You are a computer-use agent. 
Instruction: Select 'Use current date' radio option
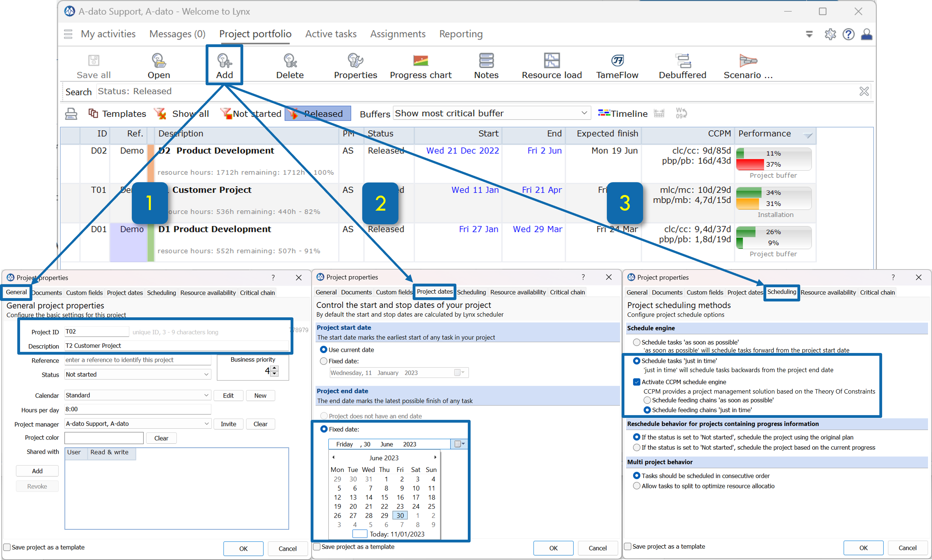coord(323,350)
